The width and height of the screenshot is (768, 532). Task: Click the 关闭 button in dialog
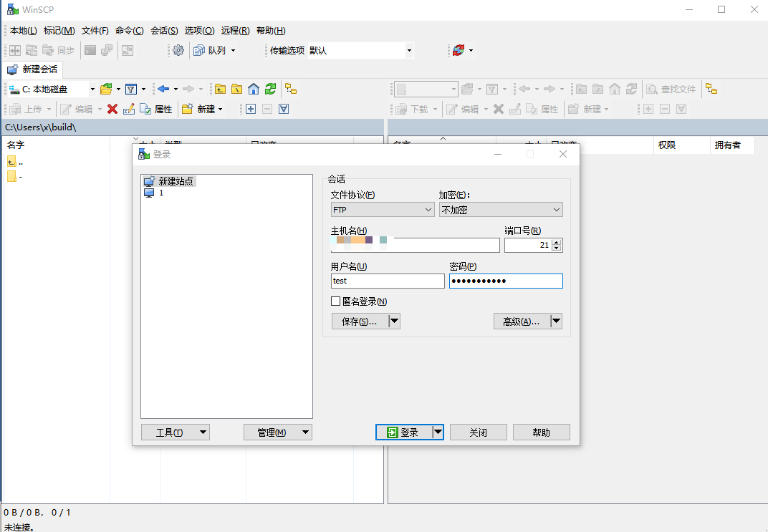[x=478, y=432]
